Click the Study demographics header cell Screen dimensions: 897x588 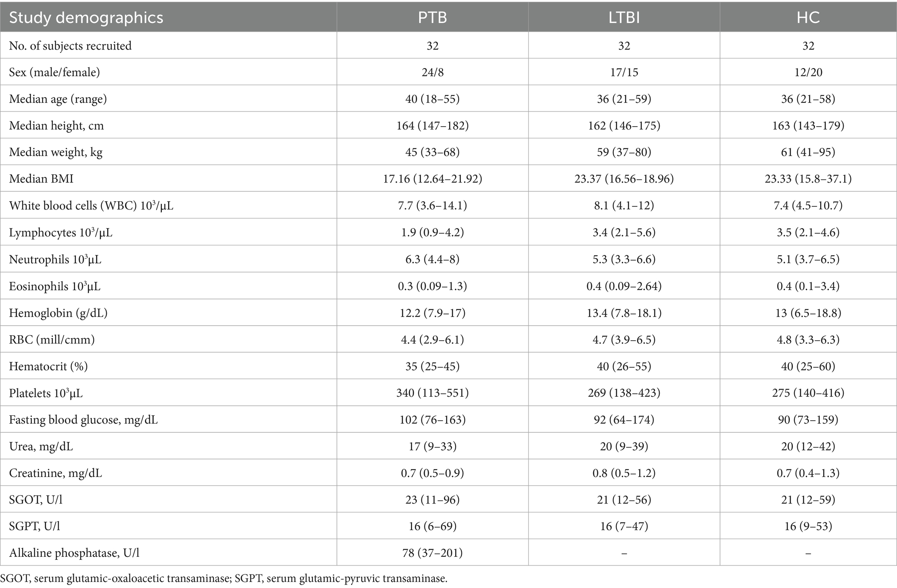pyautogui.click(x=86, y=18)
